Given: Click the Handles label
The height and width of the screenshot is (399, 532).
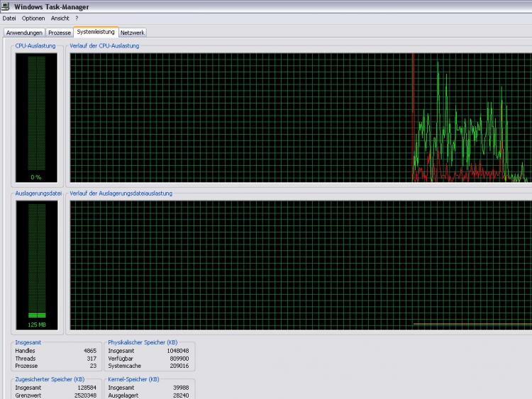Looking at the screenshot, I should point(25,351).
